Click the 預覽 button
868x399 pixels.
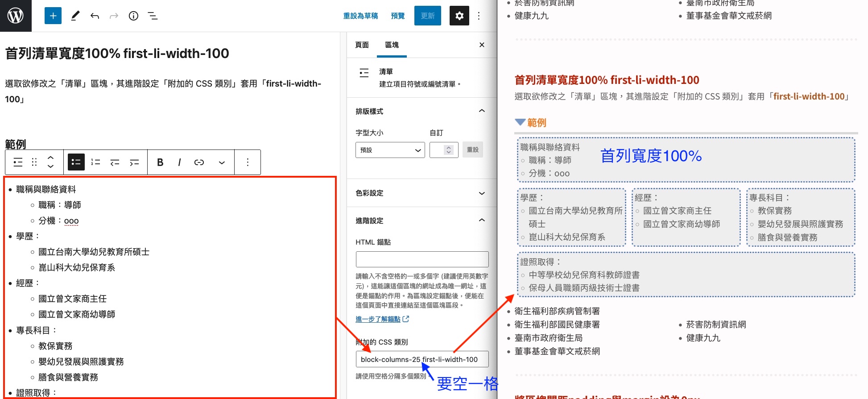pyautogui.click(x=397, y=16)
